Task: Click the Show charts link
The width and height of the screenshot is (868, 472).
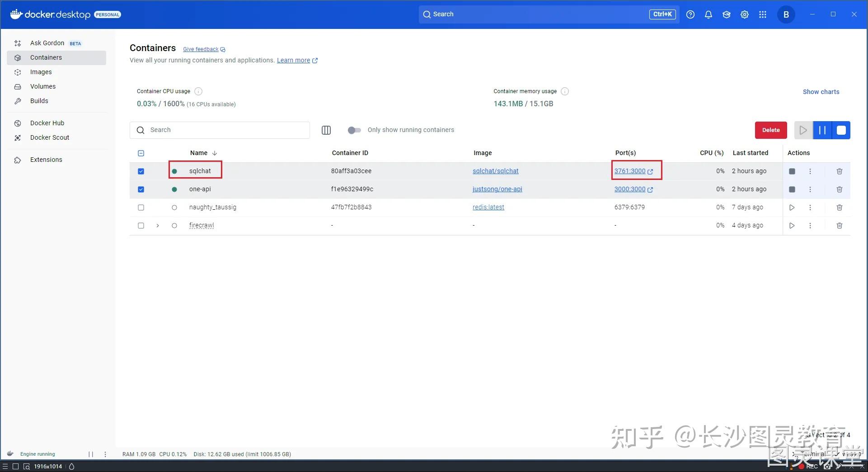Action: point(821,92)
